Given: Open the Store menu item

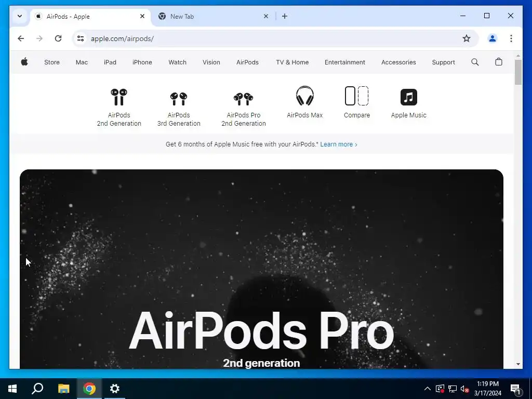Looking at the screenshot, I should tap(52, 62).
